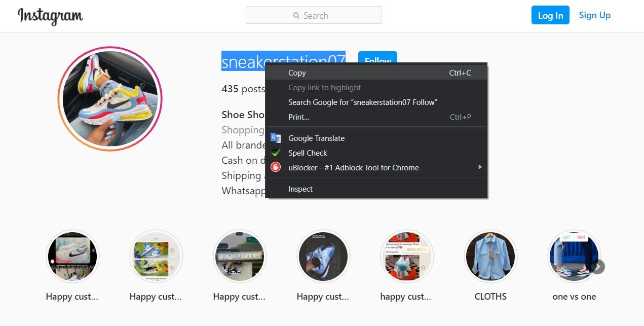Open Google Translate from the context menu
This screenshot has width=644, height=326.
click(316, 138)
